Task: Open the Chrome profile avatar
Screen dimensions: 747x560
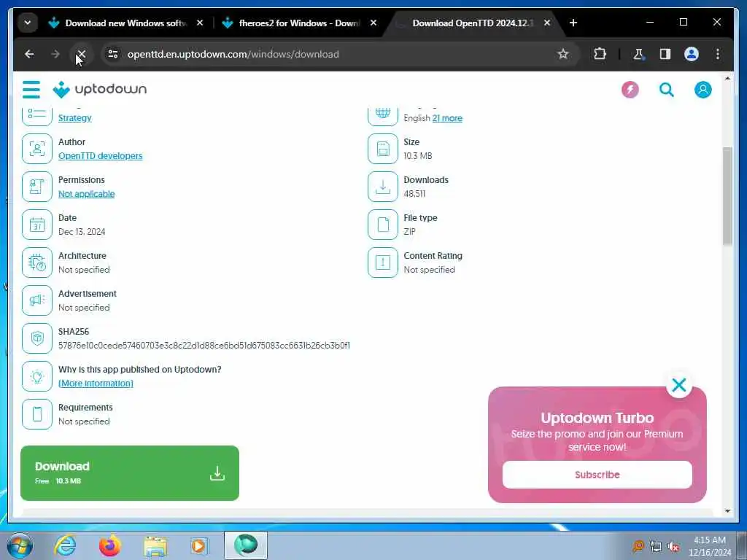Action: [692, 54]
